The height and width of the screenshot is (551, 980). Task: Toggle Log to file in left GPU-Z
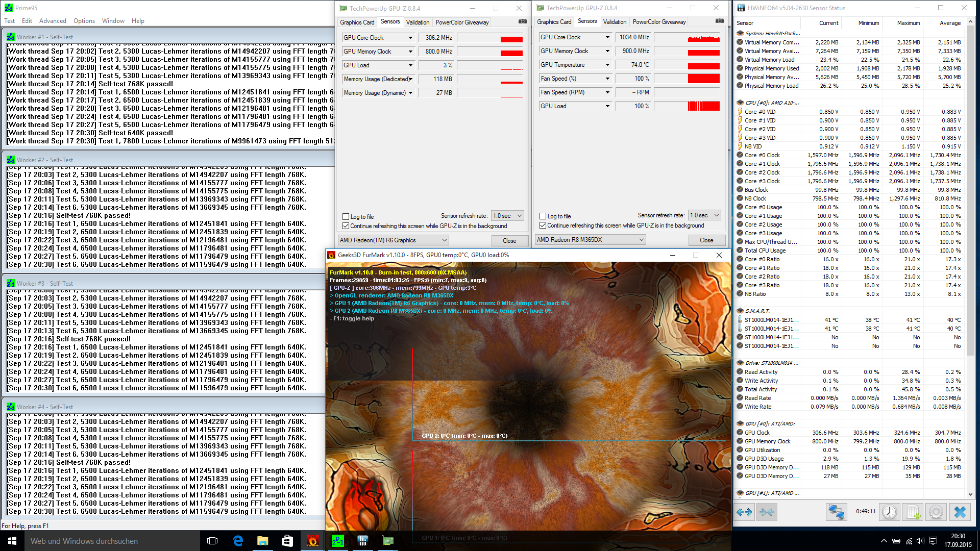(346, 217)
